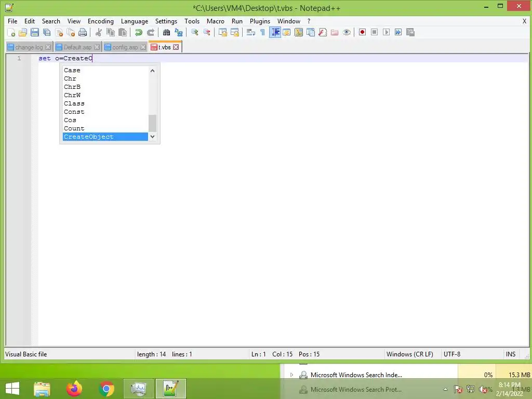
Task: Create a new file with New icon
Action: pyautogui.click(x=11, y=32)
